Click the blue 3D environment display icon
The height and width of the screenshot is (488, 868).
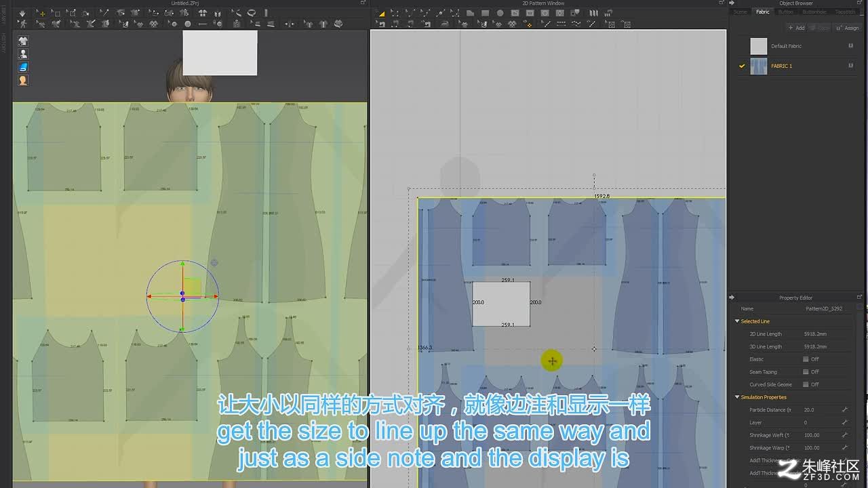(23, 67)
